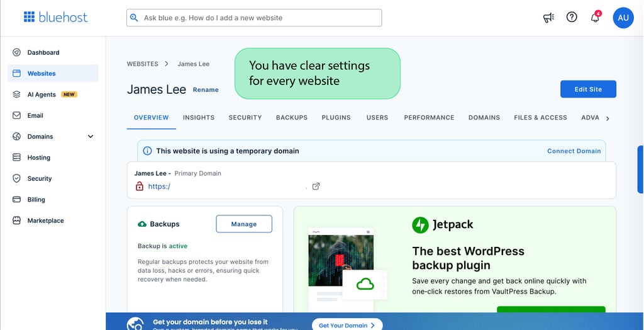Click the WEBSITES breadcrumb link

click(x=143, y=64)
